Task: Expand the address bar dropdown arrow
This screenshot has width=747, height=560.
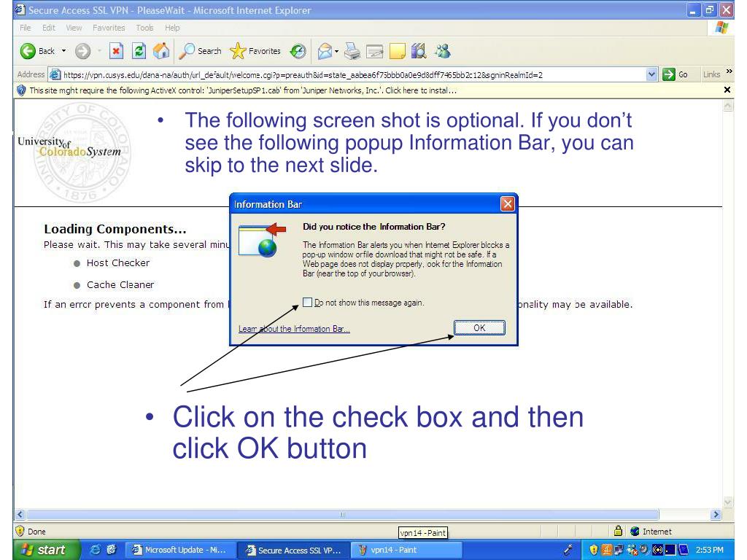Action: tap(651, 74)
